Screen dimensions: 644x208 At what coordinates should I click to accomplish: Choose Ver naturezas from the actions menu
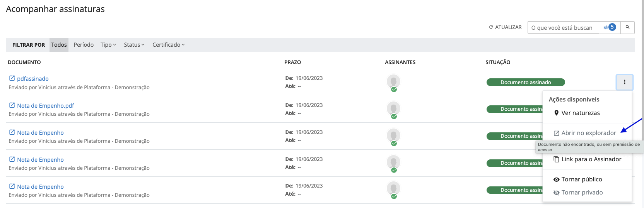pyautogui.click(x=580, y=113)
